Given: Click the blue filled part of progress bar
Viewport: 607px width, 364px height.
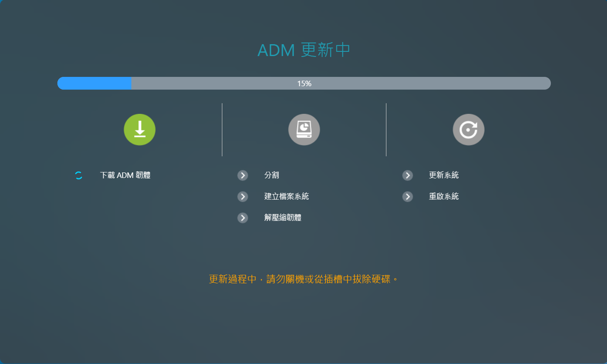Looking at the screenshot, I should click(x=94, y=83).
